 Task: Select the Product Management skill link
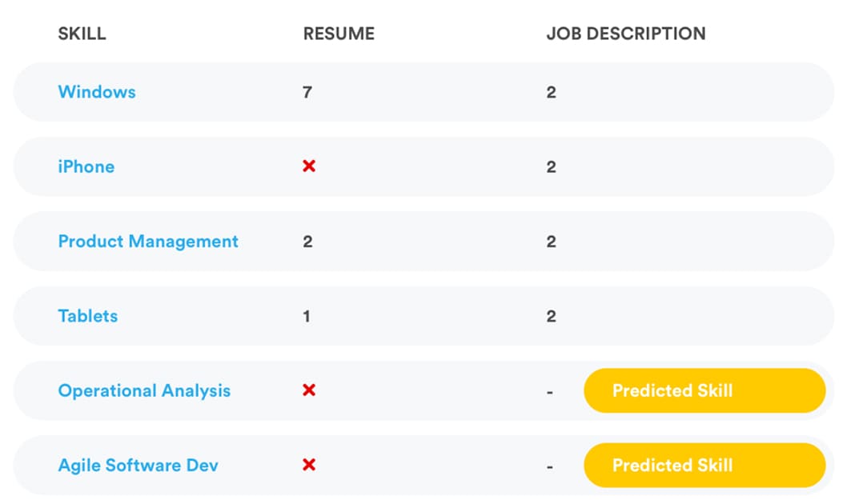point(148,242)
